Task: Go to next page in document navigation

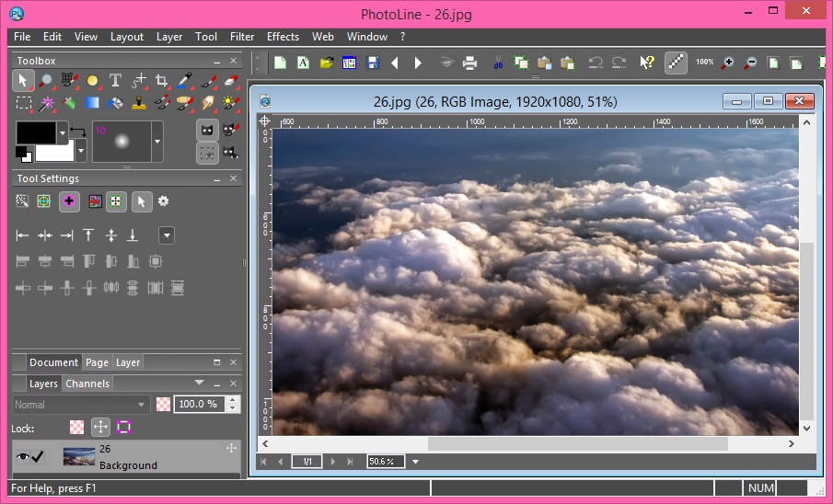Action: 333,462
